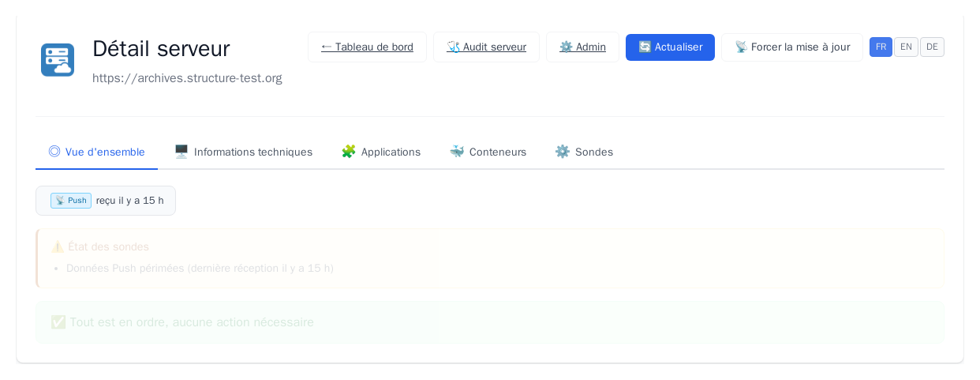Select the Vue d'ensemble tab
The height and width of the screenshot is (380, 980).
pyautogui.click(x=96, y=152)
